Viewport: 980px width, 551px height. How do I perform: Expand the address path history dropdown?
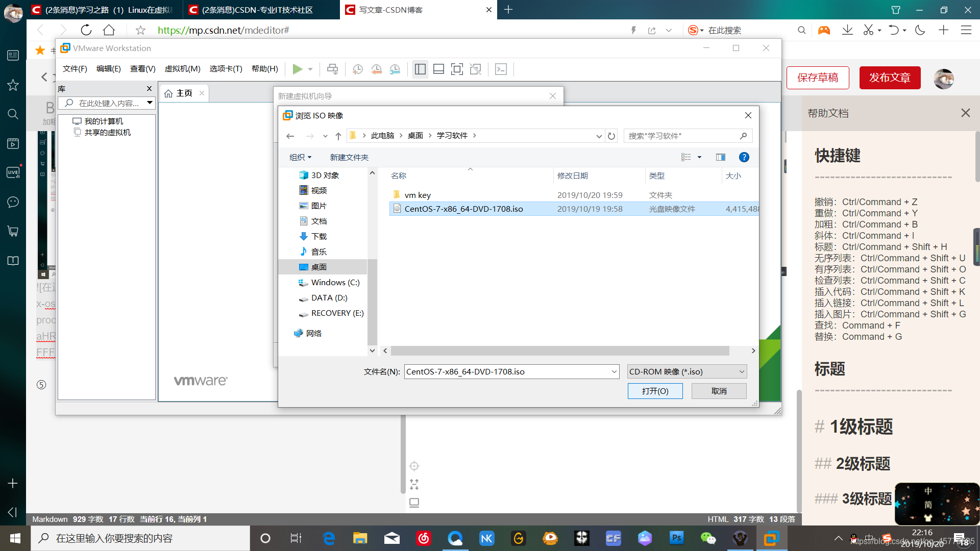599,136
